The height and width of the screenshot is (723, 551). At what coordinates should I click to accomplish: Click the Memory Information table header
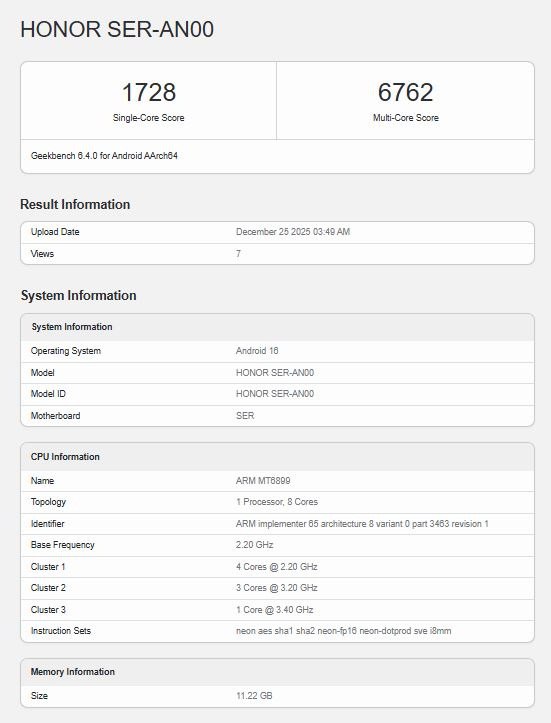(x=73, y=672)
